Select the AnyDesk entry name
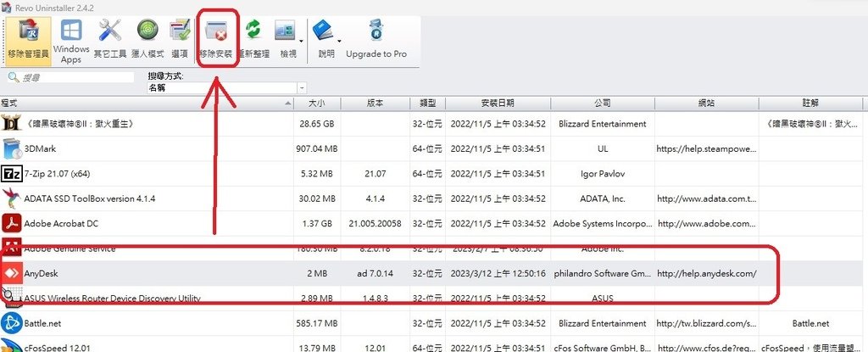 click(x=41, y=273)
